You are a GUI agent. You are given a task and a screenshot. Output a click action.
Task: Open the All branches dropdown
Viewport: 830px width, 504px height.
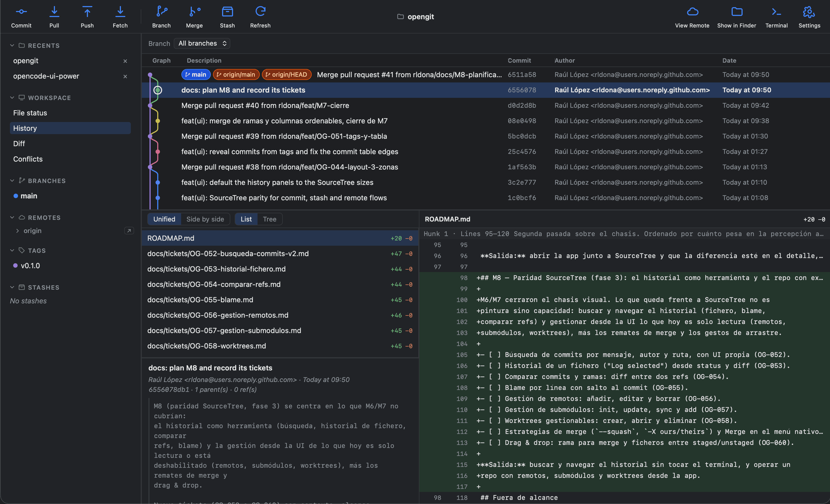pyautogui.click(x=202, y=43)
